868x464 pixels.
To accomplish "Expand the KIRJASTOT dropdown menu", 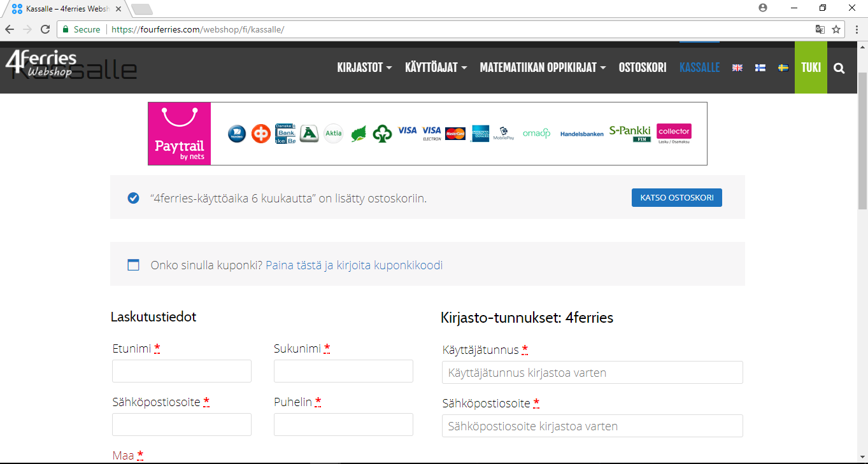I will [x=364, y=68].
